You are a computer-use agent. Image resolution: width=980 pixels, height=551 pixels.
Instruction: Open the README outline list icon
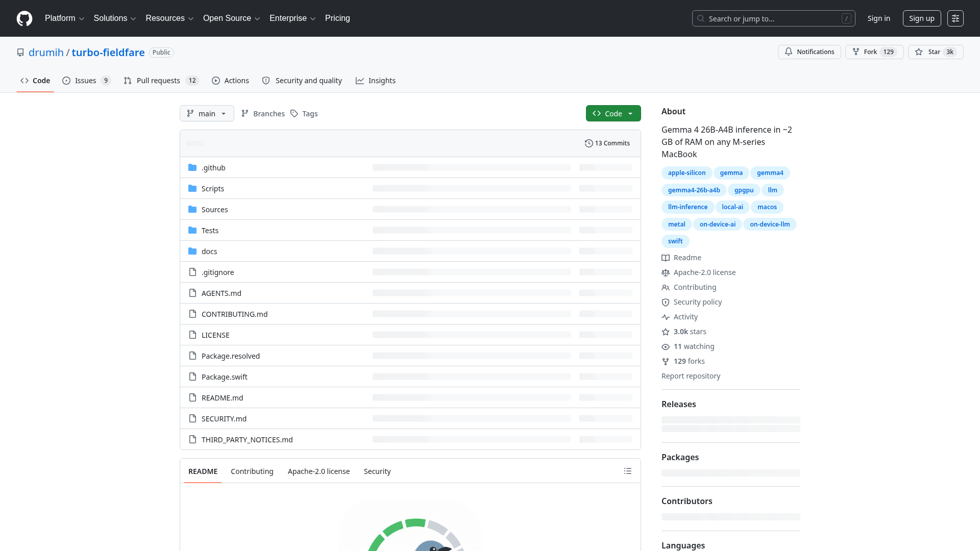628,471
